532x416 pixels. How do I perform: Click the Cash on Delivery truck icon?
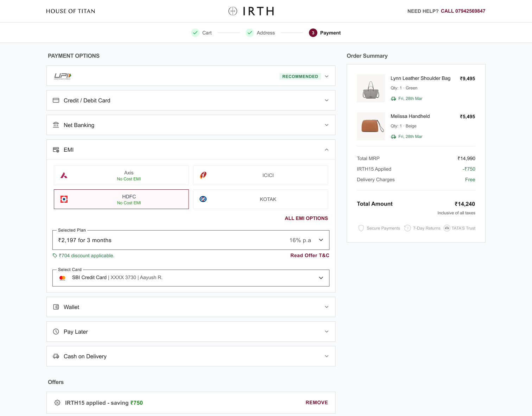click(x=56, y=356)
